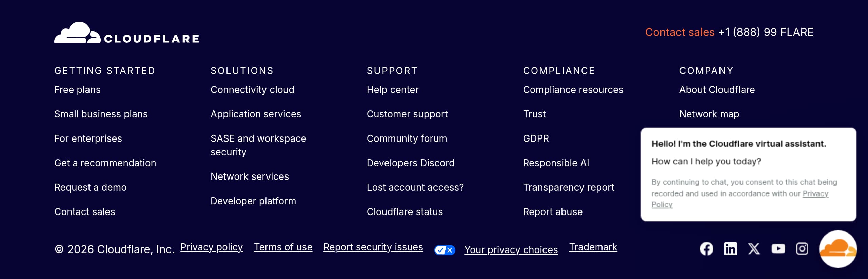Open Cloudflare's Instagram page icon
This screenshot has width=868, height=279.
[802, 248]
